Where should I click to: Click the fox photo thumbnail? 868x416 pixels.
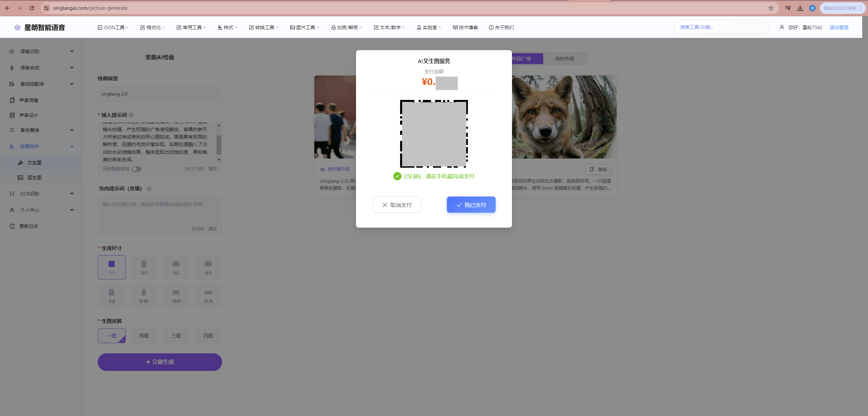564,117
